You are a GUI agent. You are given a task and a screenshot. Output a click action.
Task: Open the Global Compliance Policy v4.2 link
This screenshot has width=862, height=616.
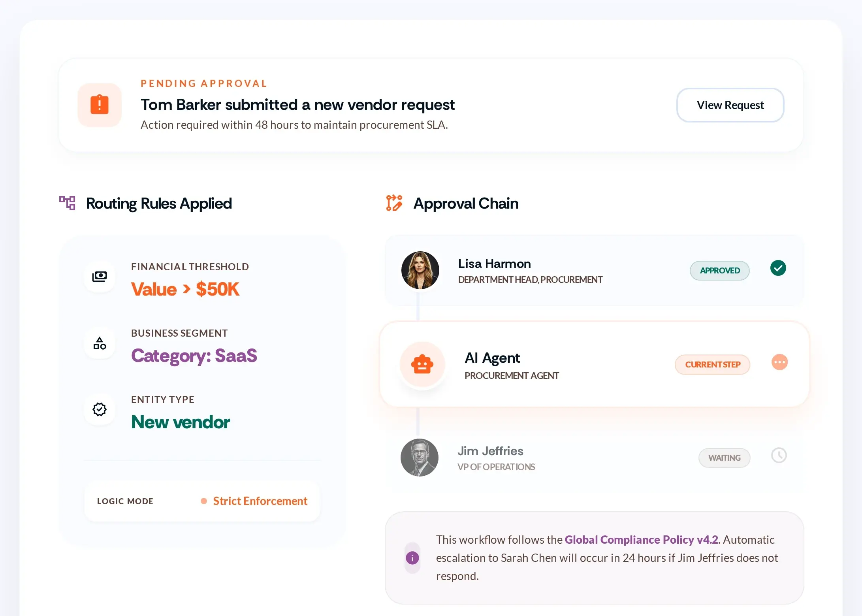[x=641, y=540]
